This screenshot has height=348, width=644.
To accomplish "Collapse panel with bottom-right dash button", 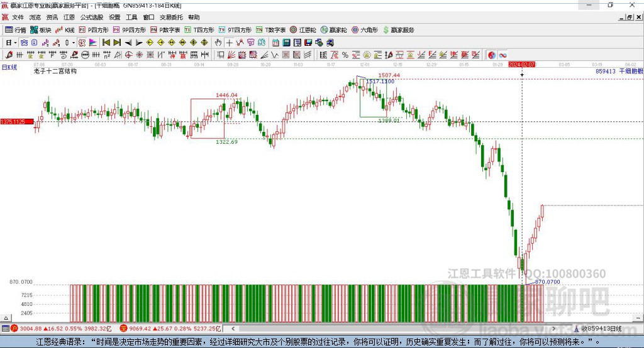I will point(638,318).
